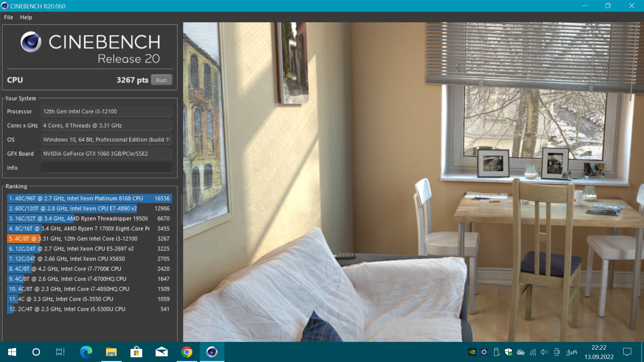The width and height of the screenshot is (644, 362).
Task: Select the Xeon Platinum 8168 ranking entry
Action: 89,198
